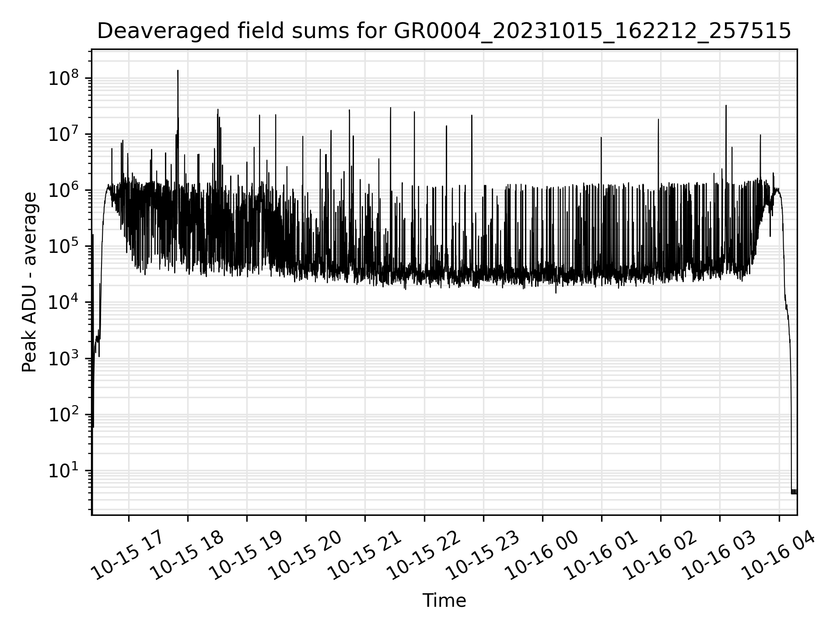
Task: Click the tallest spike peak above 10^8
Action: [178, 71]
